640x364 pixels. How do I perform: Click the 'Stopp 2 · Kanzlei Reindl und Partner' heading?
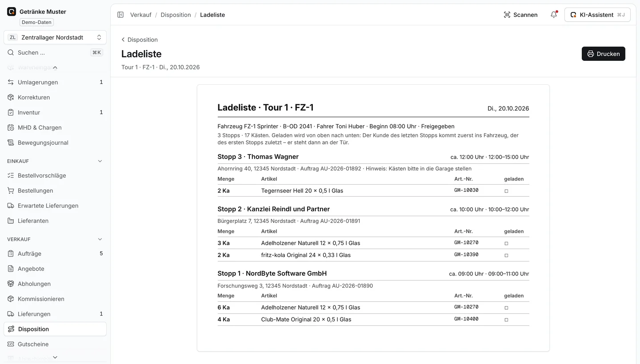click(x=274, y=209)
